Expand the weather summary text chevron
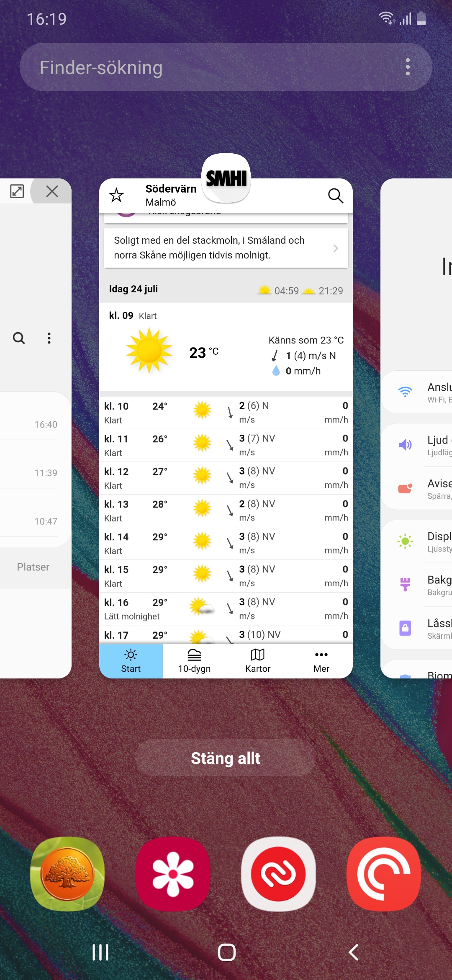This screenshot has height=980, width=452. 336,248
